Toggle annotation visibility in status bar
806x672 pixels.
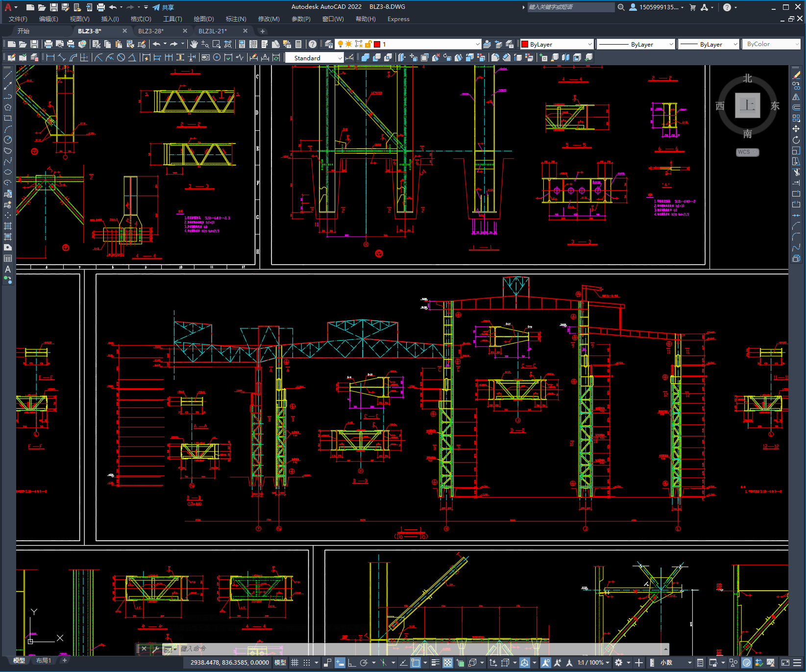[x=546, y=663]
